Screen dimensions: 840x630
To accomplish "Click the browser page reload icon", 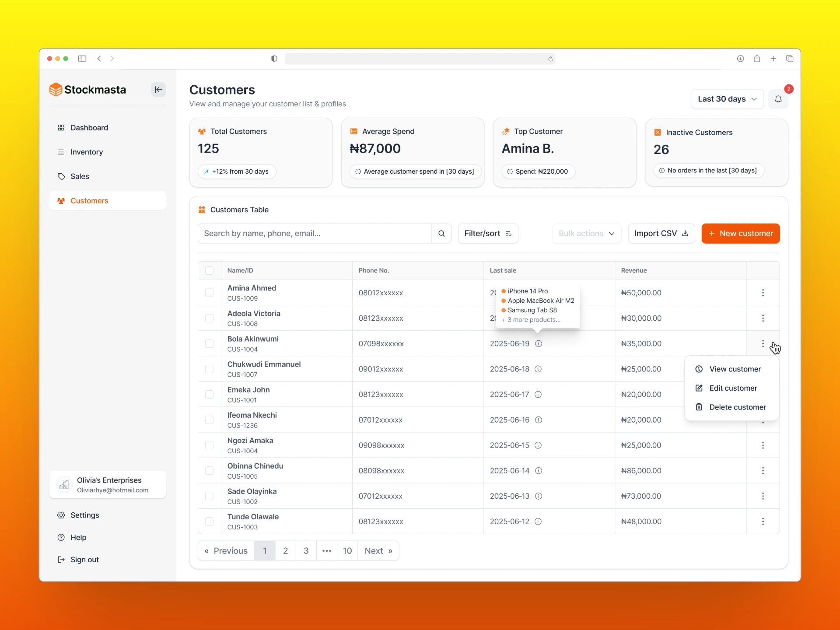I will (x=550, y=59).
